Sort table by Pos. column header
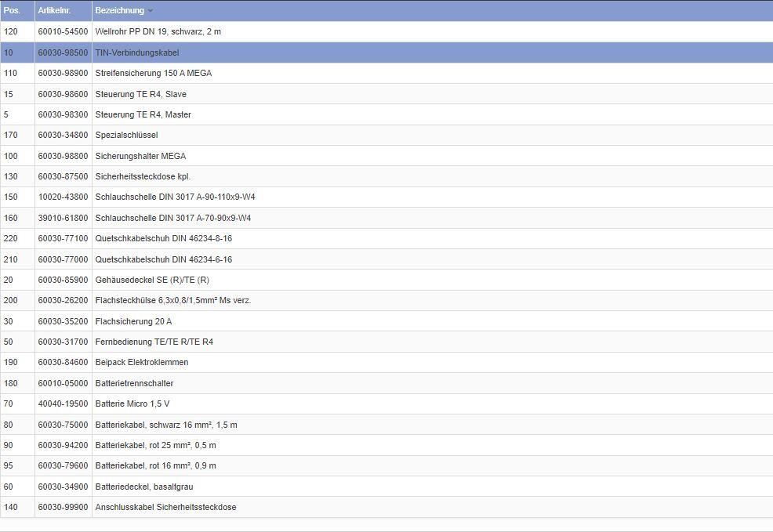Viewport: 773px width, 532px height. (x=12, y=10)
